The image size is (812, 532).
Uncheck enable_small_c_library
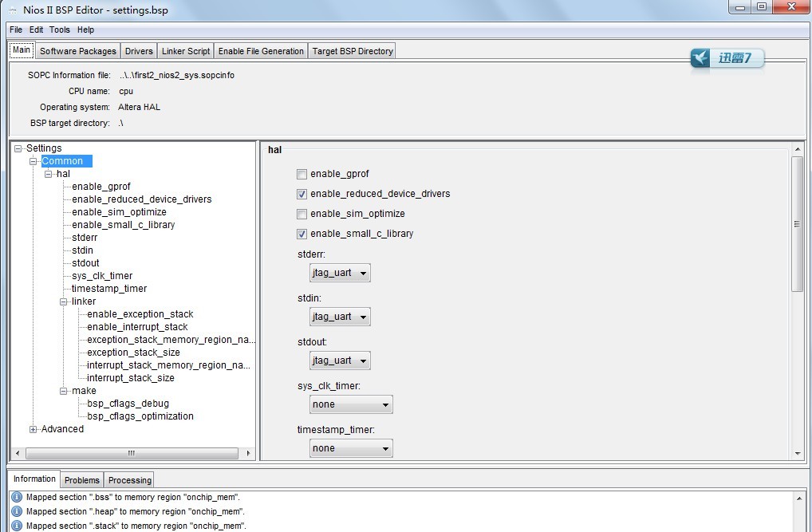pyautogui.click(x=302, y=234)
